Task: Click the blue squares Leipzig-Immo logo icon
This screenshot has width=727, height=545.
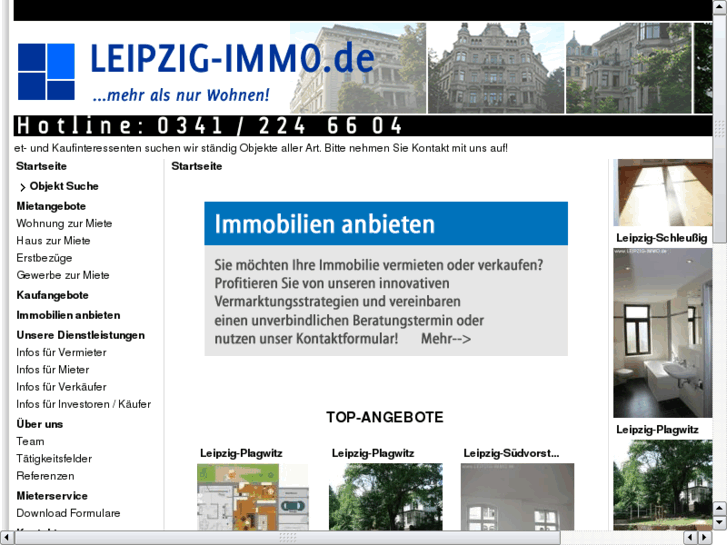Action: pos(46,71)
